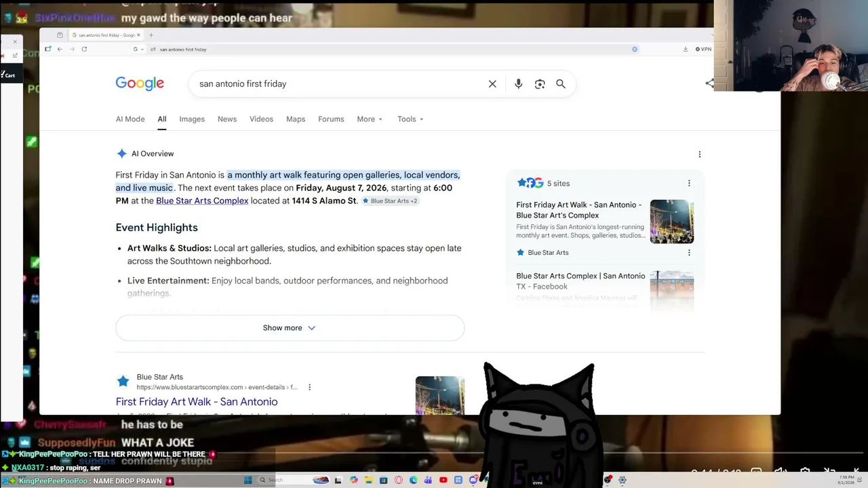Click the Cart label in left window
Viewport: 868px width, 488px height.
[9, 75]
